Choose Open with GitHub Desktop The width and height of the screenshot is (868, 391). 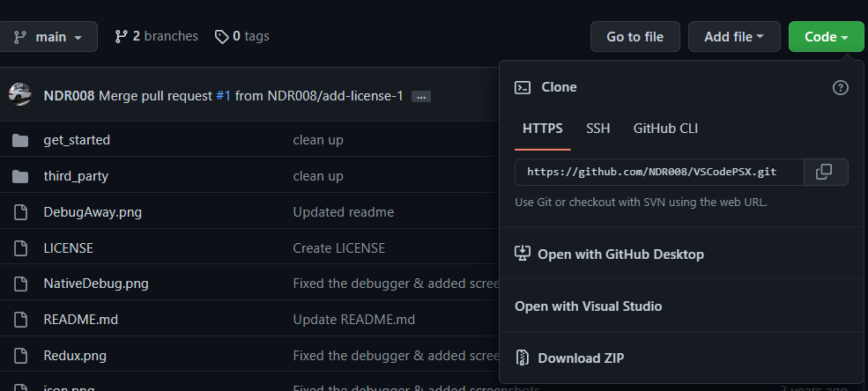[x=610, y=255]
